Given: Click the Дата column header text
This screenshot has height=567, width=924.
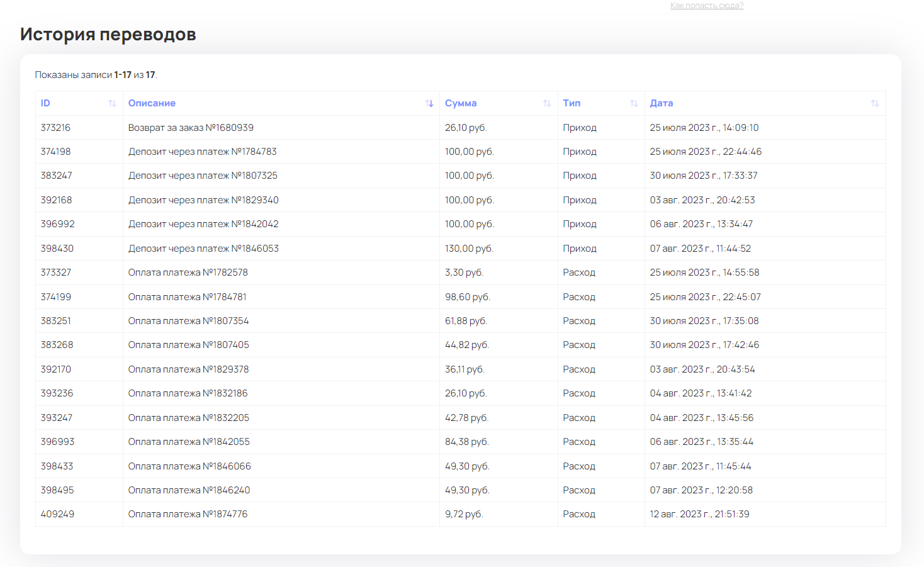Looking at the screenshot, I should click(x=662, y=103).
